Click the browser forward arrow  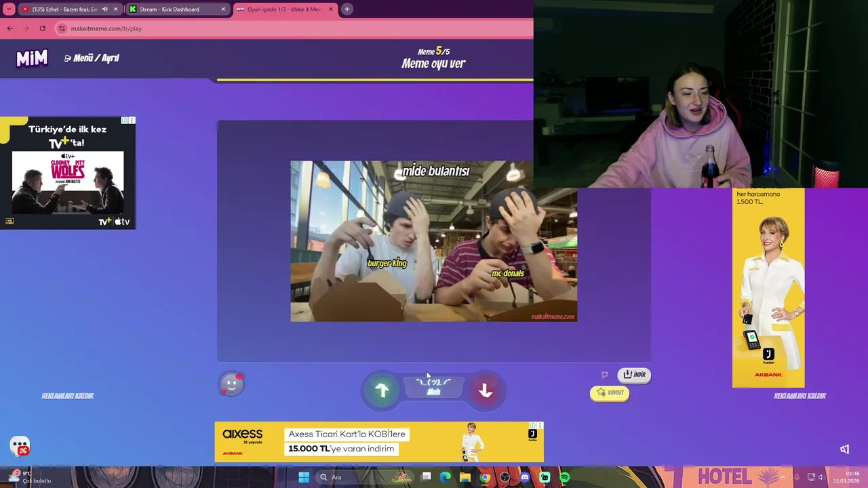click(x=26, y=28)
